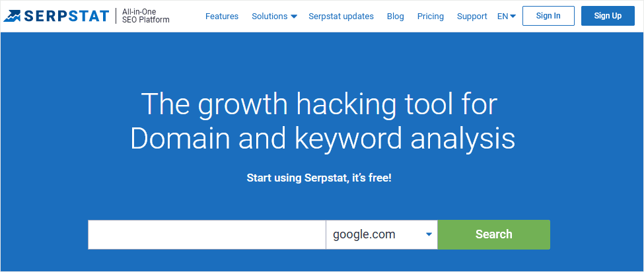Click the caret arrow beside Solutions
Image resolution: width=644 pixels, height=272 pixels.
pyautogui.click(x=294, y=17)
